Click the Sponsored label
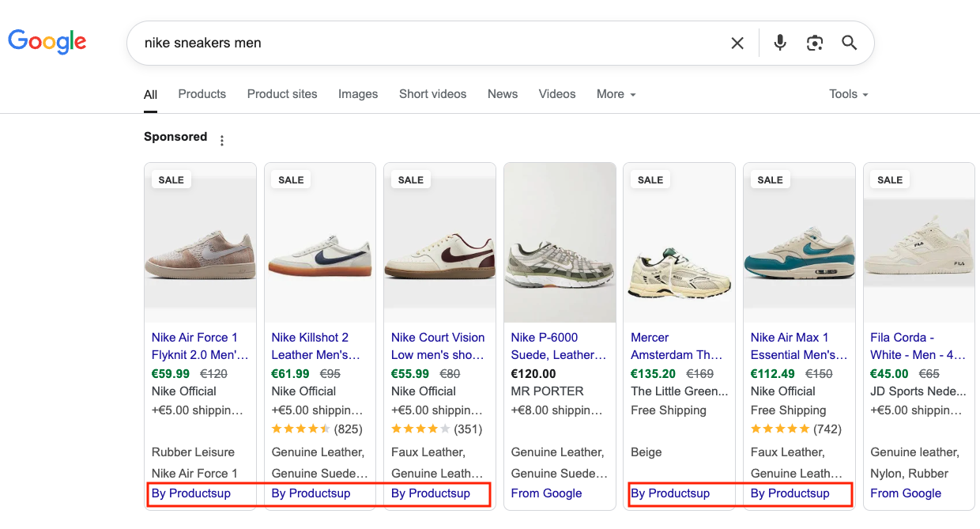 click(x=175, y=137)
